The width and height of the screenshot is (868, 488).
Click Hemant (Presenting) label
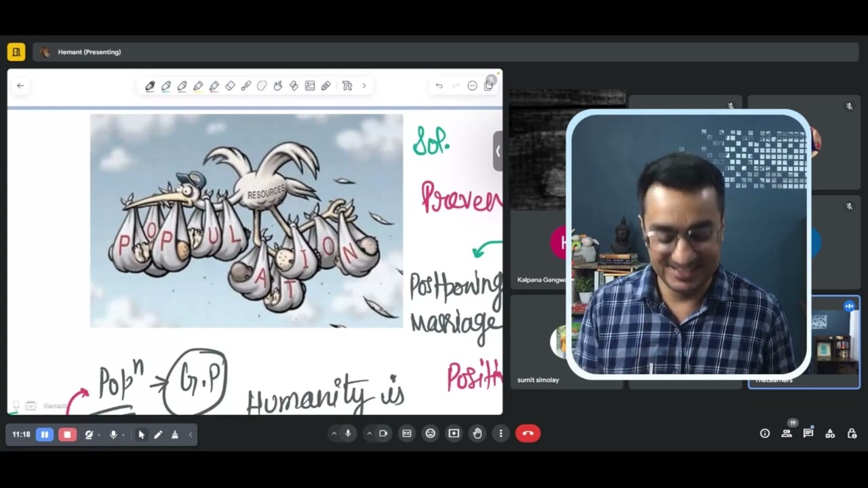point(90,52)
